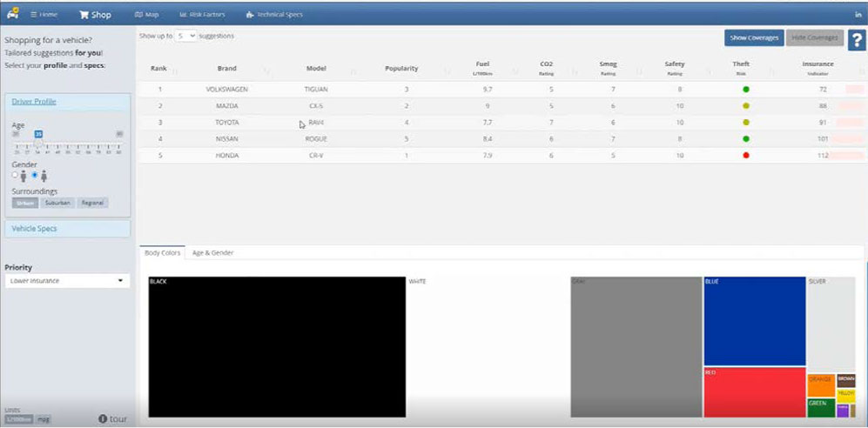Click the yellow theft dot for CX-5
Image resolution: width=868 pixels, height=428 pixels.
(x=745, y=105)
